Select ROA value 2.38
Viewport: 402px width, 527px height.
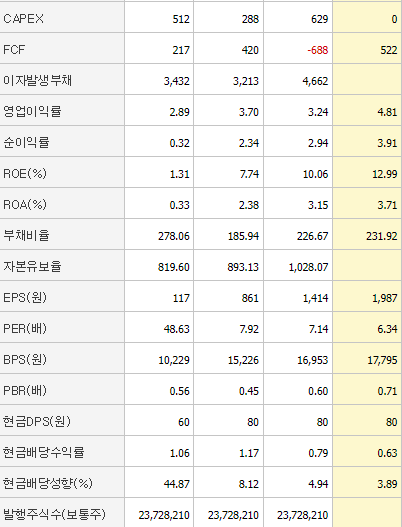click(249, 205)
